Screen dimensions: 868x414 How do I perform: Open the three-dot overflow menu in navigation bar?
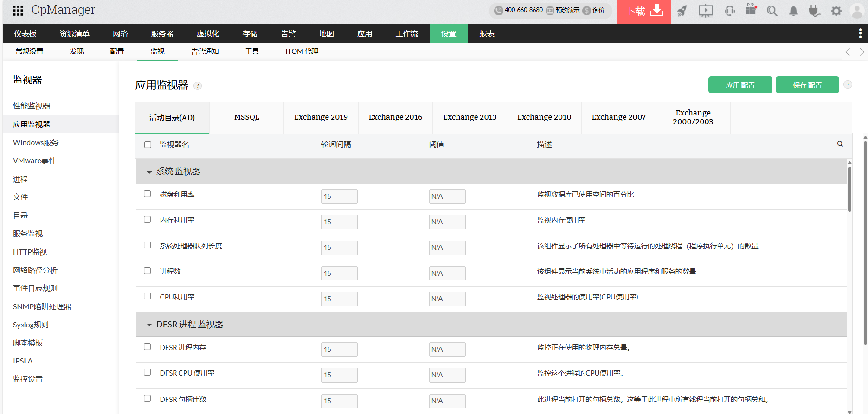click(x=860, y=33)
